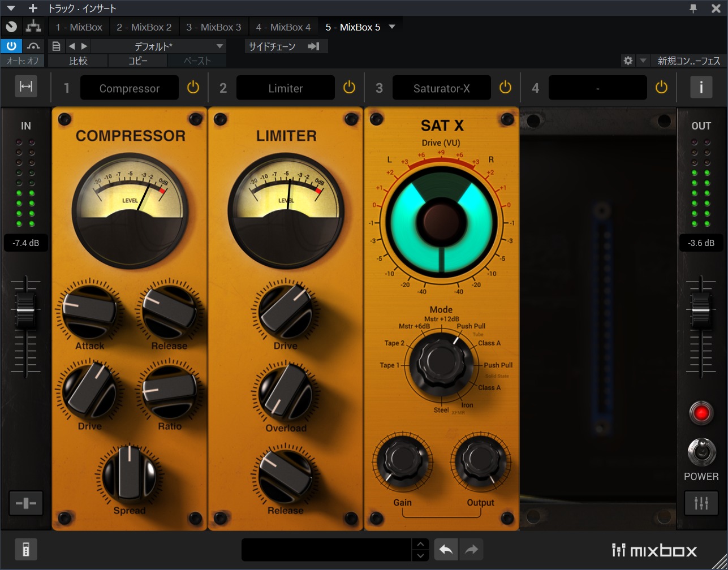Open the gear settings icon
The image size is (728, 570).
pyautogui.click(x=628, y=61)
